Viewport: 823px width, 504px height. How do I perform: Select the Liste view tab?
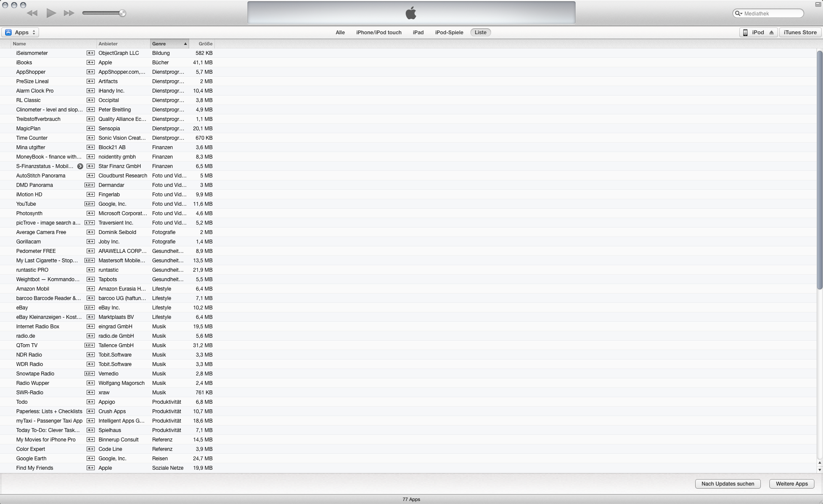(480, 33)
